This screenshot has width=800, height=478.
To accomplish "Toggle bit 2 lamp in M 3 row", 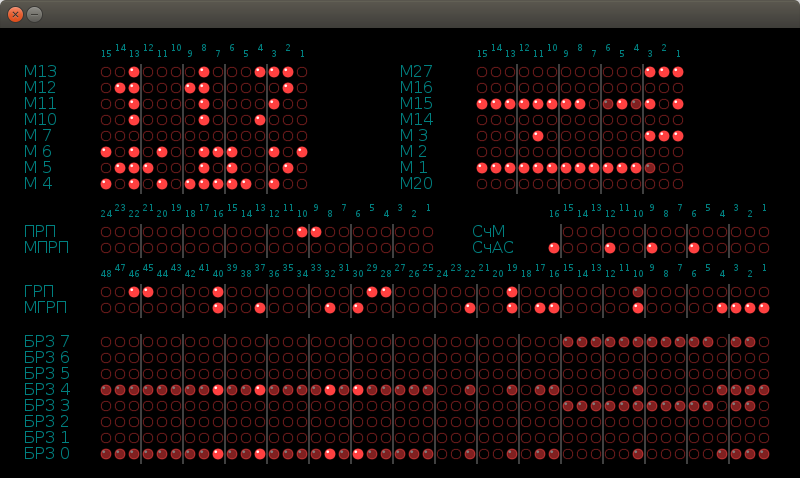I will 664,136.
